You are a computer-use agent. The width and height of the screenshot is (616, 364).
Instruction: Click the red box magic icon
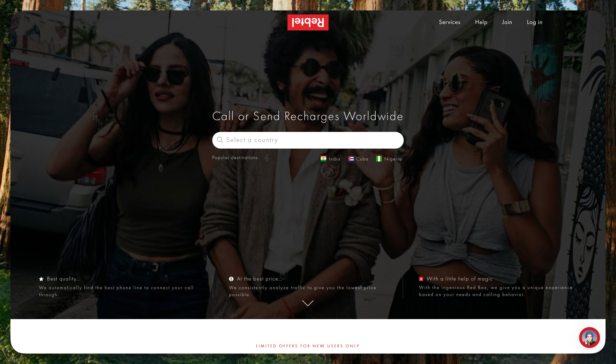click(421, 279)
